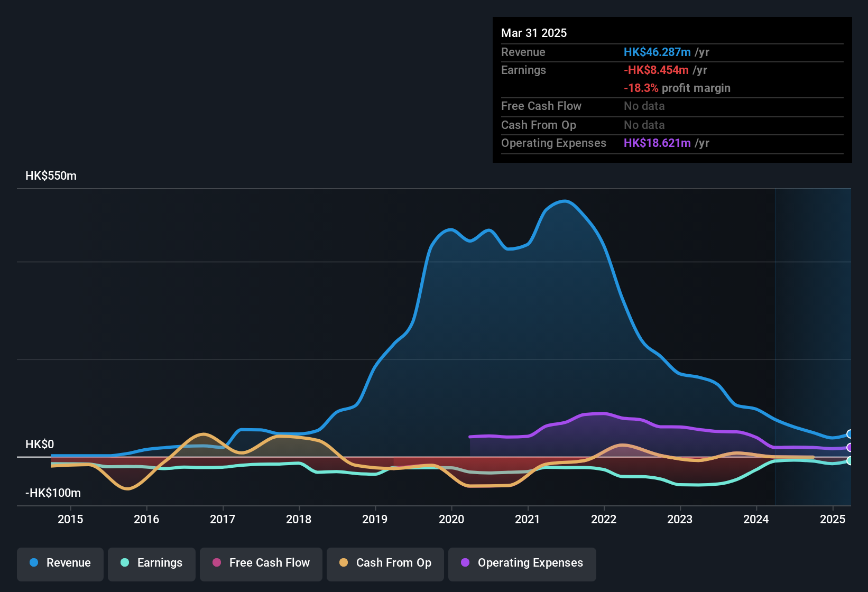Select the 2020 label on the time axis

coord(451,520)
